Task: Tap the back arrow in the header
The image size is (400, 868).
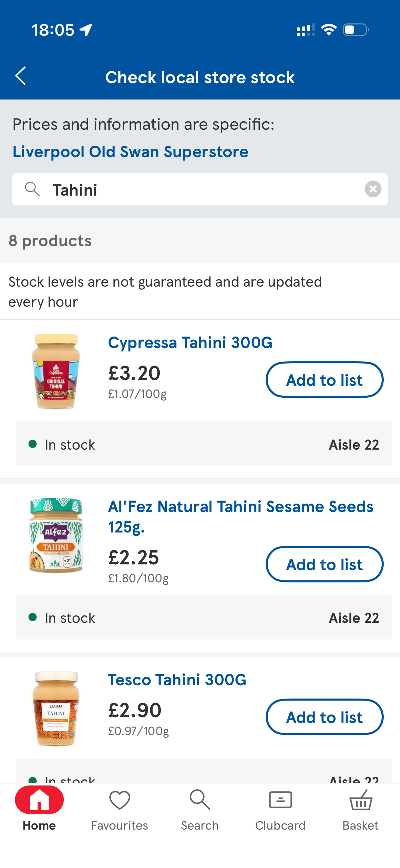Action: pos(21,76)
